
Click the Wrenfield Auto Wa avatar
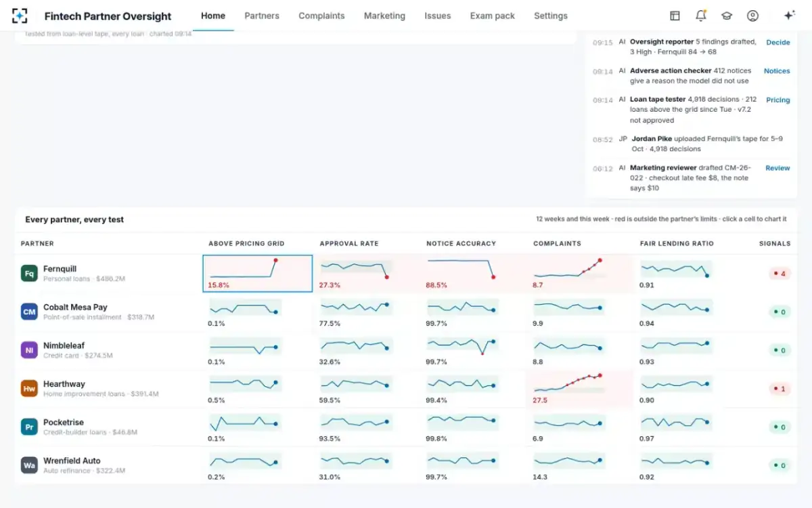point(29,465)
